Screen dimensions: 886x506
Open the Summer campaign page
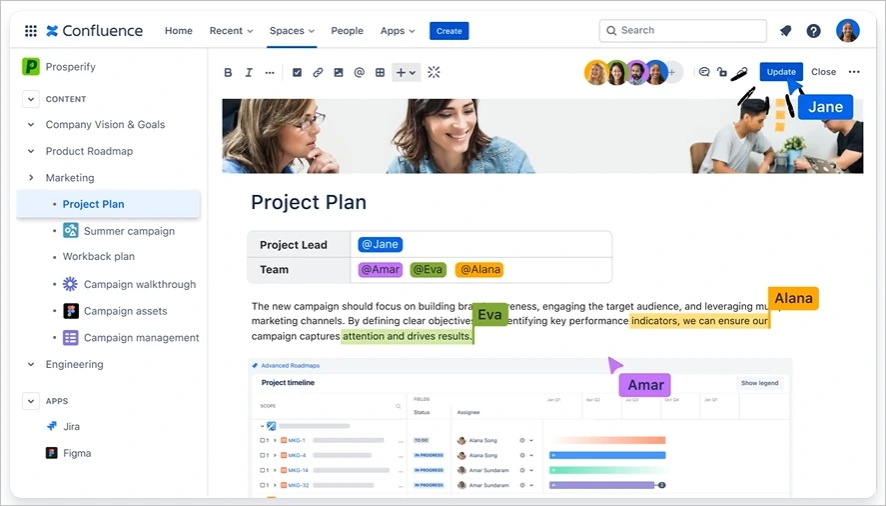coord(129,231)
